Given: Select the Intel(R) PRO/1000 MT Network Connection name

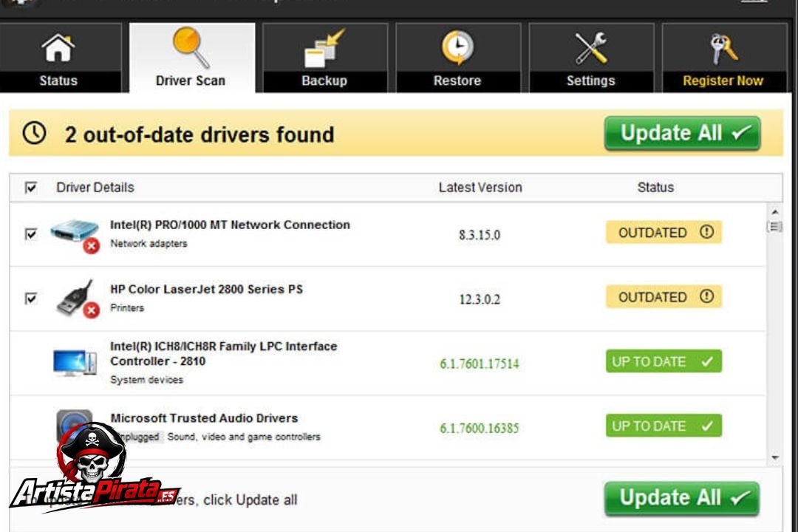Looking at the screenshot, I should tap(230, 225).
